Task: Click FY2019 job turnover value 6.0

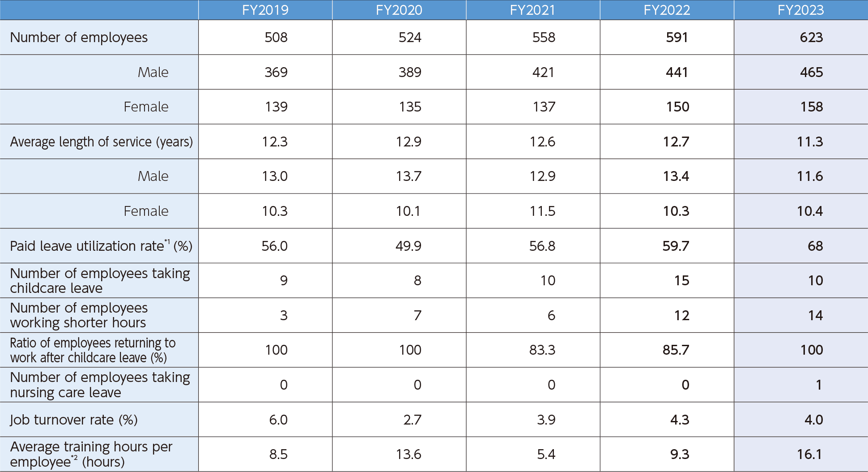Action: (278, 420)
